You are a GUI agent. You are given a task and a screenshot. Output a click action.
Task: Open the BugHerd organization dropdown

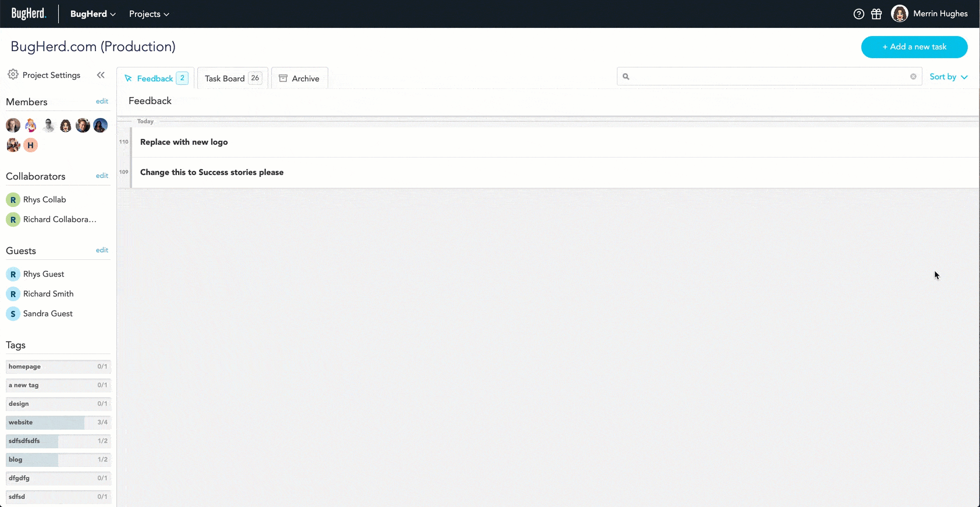[x=93, y=14]
